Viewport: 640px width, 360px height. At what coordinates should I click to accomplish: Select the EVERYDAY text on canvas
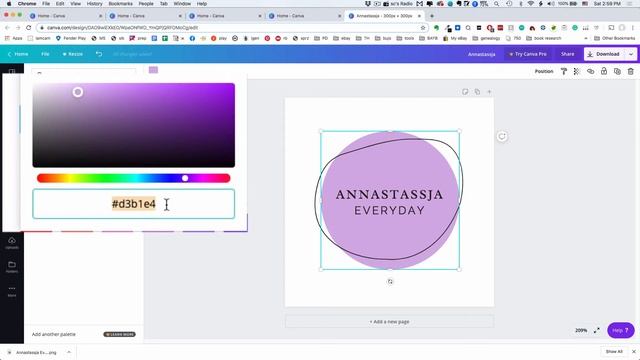coord(389,211)
